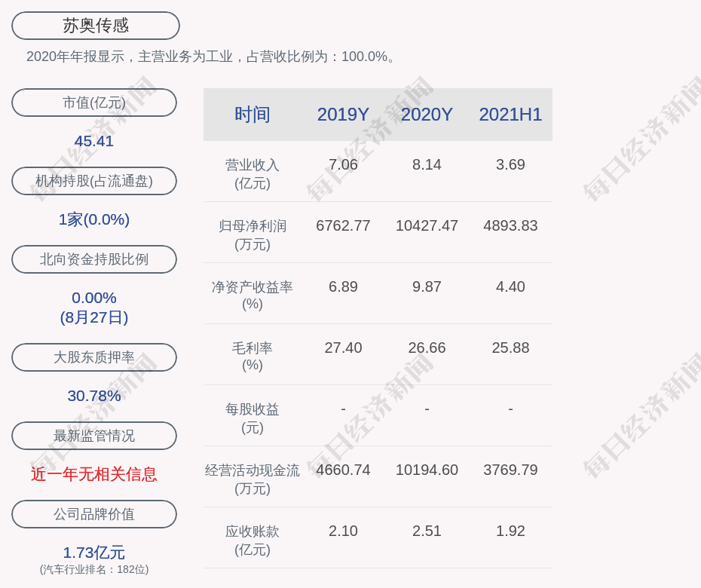
Task: Select gross margin value 27.40
Action: [343, 348]
